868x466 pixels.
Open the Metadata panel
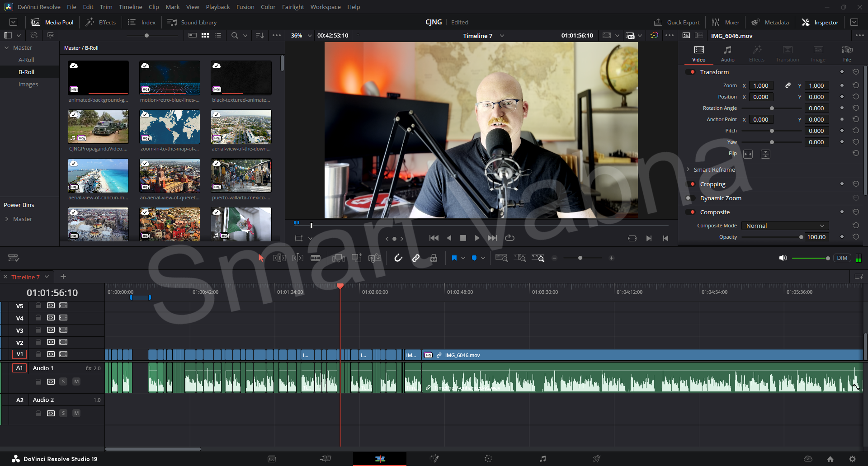[770, 22]
